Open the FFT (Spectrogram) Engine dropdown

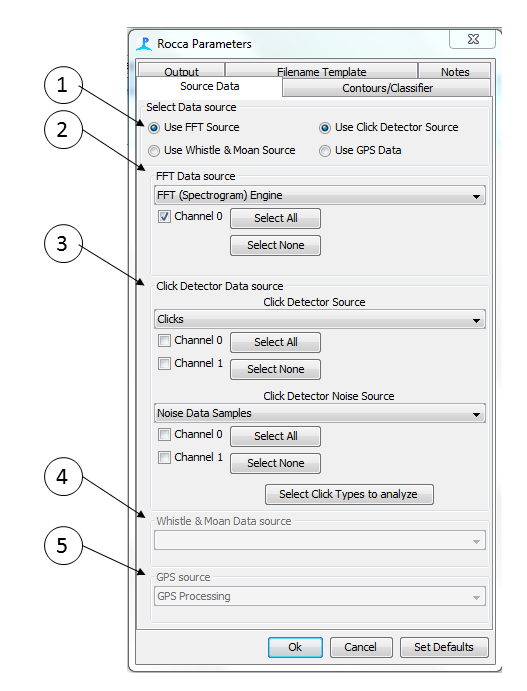[320, 195]
